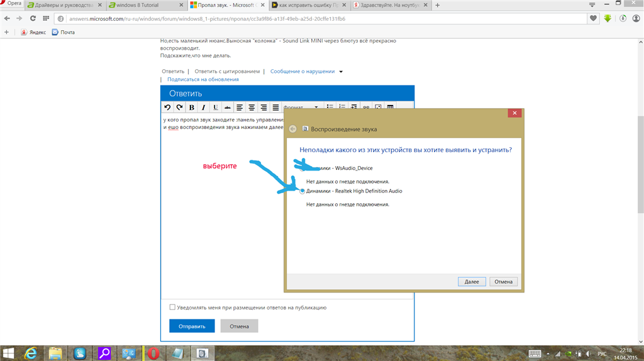Viewport: 644px width, 361px height.
Task: Expand Сообщение о нарушении dropdown arrow
Action: (x=341, y=72)
